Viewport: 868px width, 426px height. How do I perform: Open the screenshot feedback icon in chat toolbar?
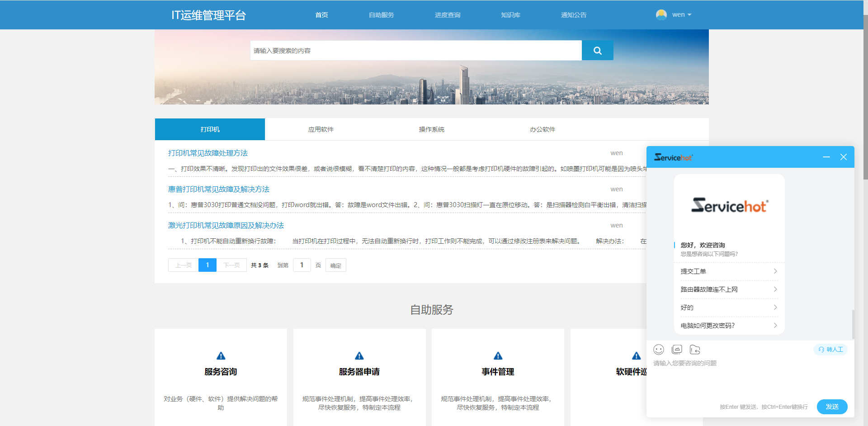(x=695, y=350)
